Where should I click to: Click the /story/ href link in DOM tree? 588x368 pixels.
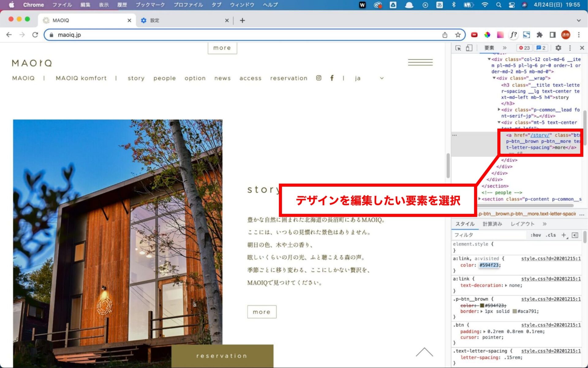[x=540, y=135]
